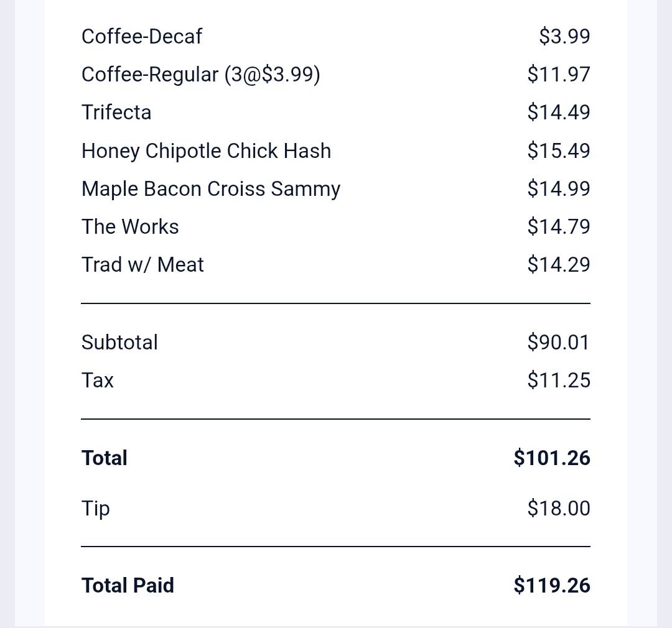This screenshot has height=628, width=672.
Task: Click the Coffee-Decaf item name
Action: pyautogui.click(x=141, y=37)
